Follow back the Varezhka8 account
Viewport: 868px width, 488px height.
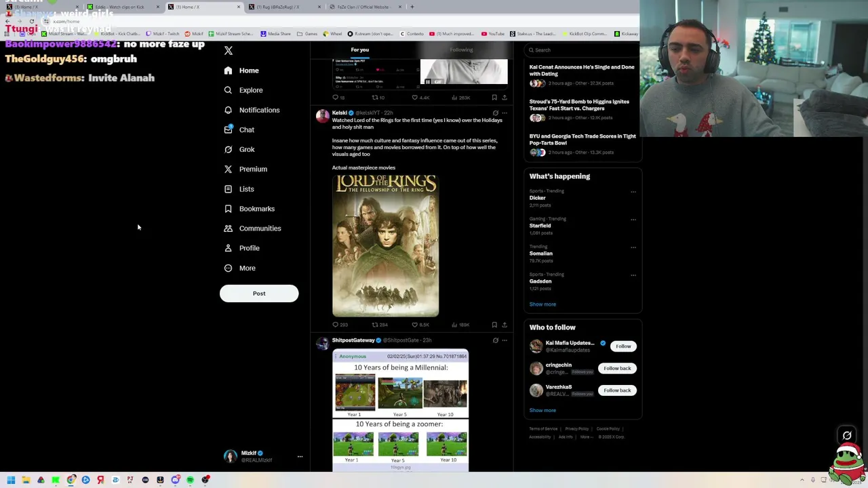(617, 390)
